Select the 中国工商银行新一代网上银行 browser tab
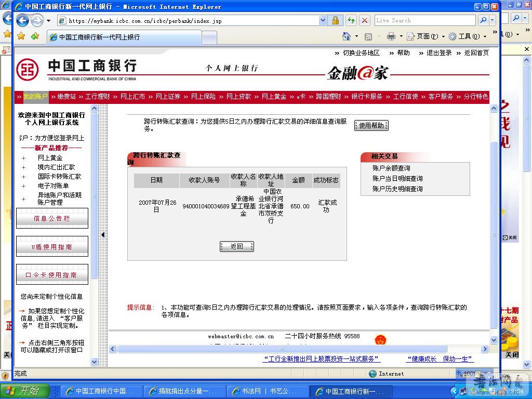The height and width of the screenshot is (399, 532). click(x=124, y=37)
